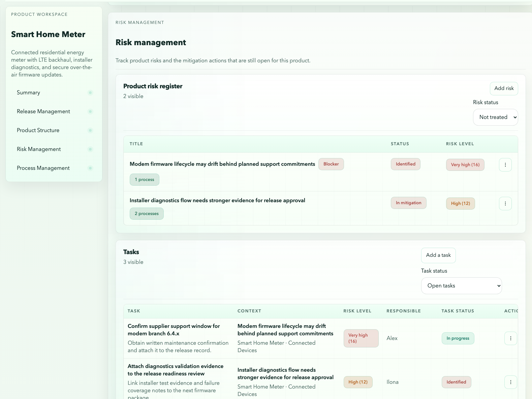Click the Tasks section heading
The width and height of the screenshot is (532, 399).
click(x=131, y=252)
